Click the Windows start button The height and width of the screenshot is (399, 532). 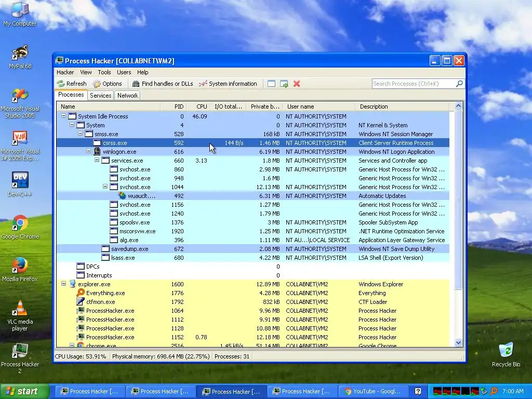click(x=25, y=391)
